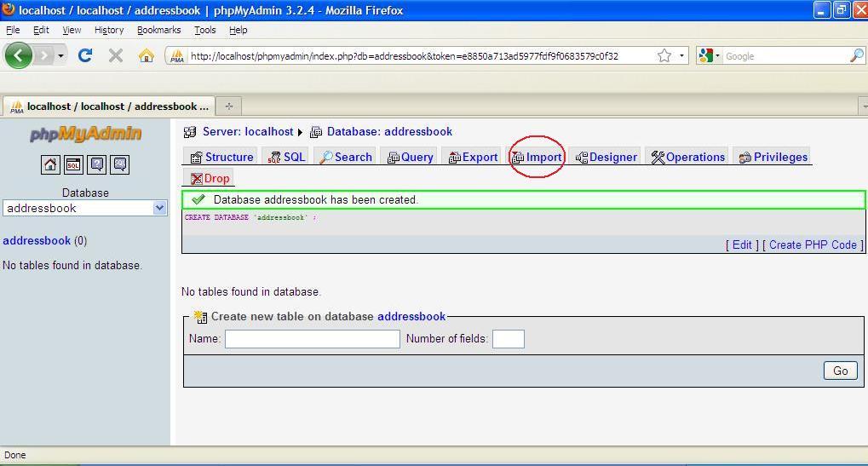The image size is (868, 466).
Task: Click the Google search magnifier icon
Action: click(856, 55)
